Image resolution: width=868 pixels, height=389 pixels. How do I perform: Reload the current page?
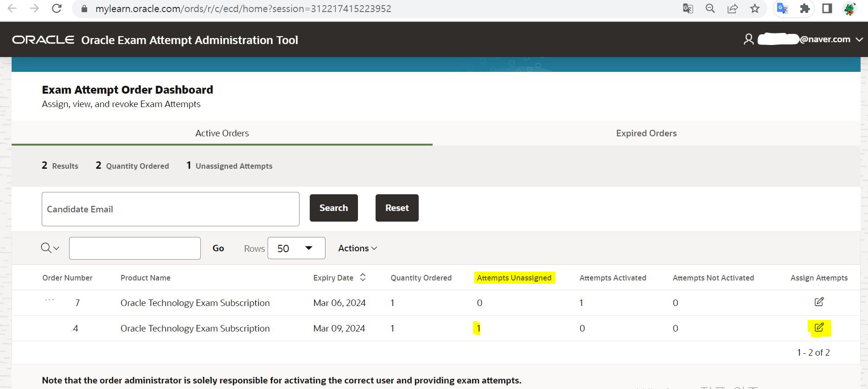pyautogui.click(x=57, y=8)
